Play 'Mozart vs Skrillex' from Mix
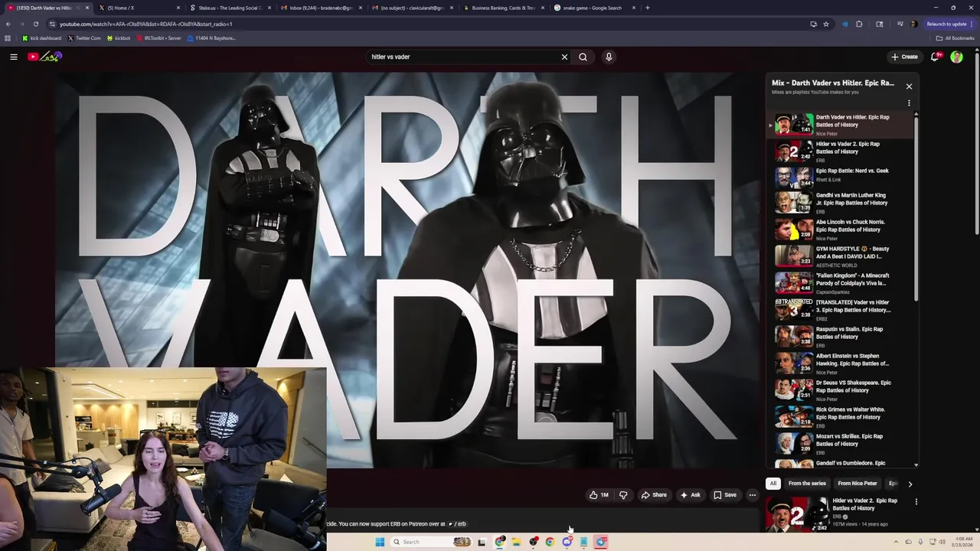This screenshot has width=980, height=551. [x=841, y=444]
